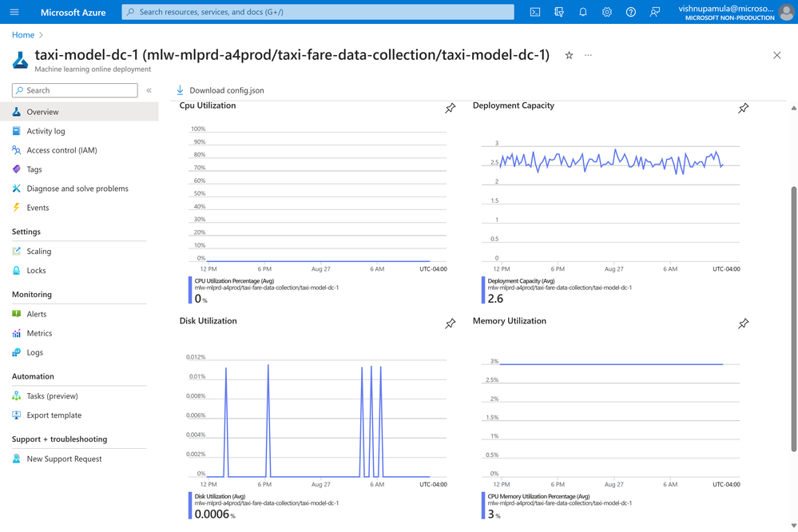This screenshot has width=798, height=532.
Task: Click the scroll down arrow of content pane
Action: [793, 526]
